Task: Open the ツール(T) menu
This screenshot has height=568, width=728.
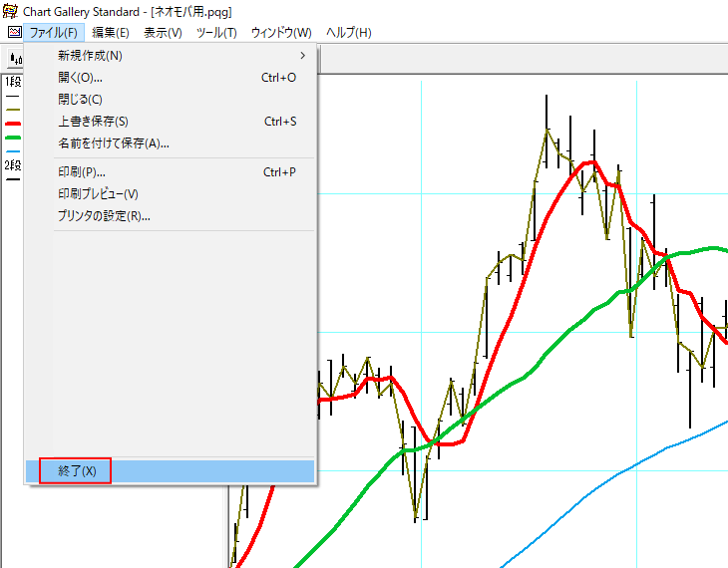Action: [x=216, y=33]
